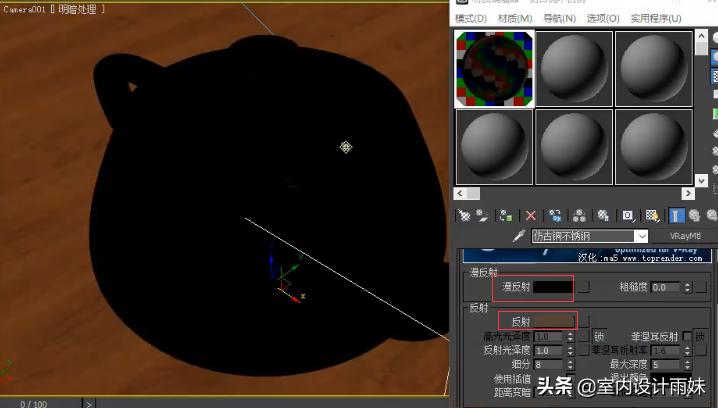Open the 材质(M) menu

click(x=515, y=18)
